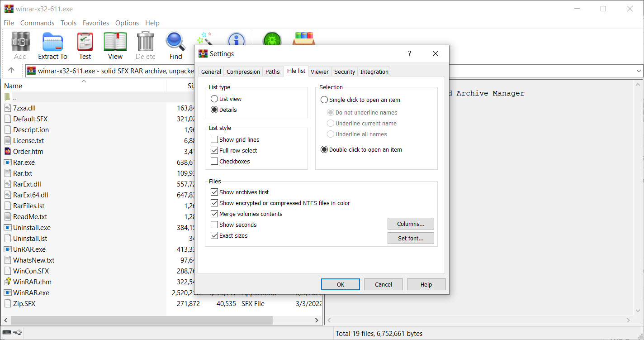Image resolution: width=644 pixels, height=340 pixels.
Task: Click the Order.htm browser file icon
Action: [8, 151]
